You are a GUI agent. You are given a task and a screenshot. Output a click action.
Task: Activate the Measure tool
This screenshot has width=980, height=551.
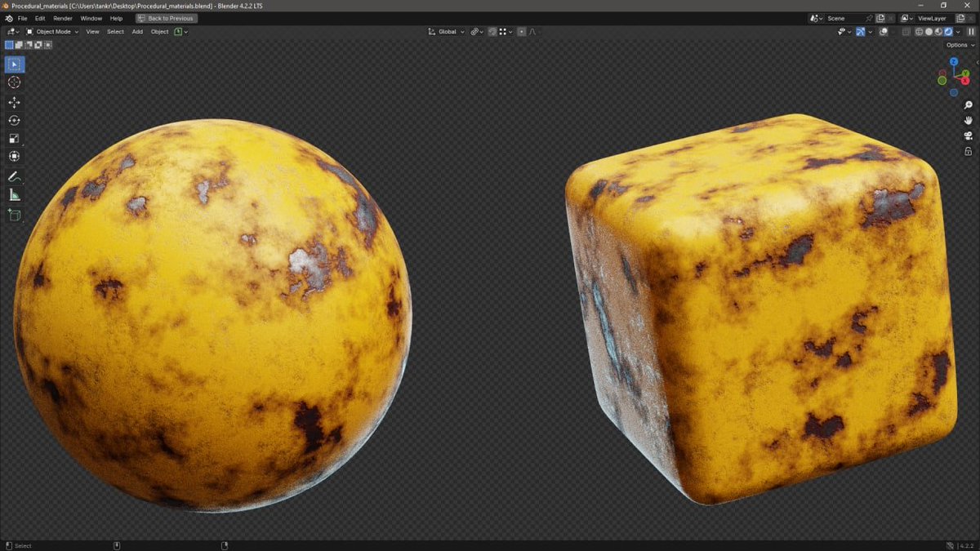[x=14, y=194]
